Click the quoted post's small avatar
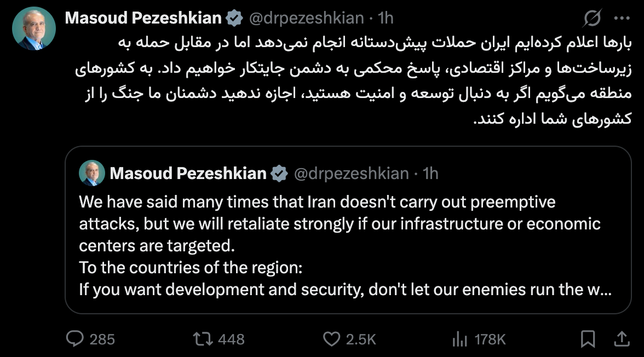Screen dimensions: 644x357 point(91,174)
